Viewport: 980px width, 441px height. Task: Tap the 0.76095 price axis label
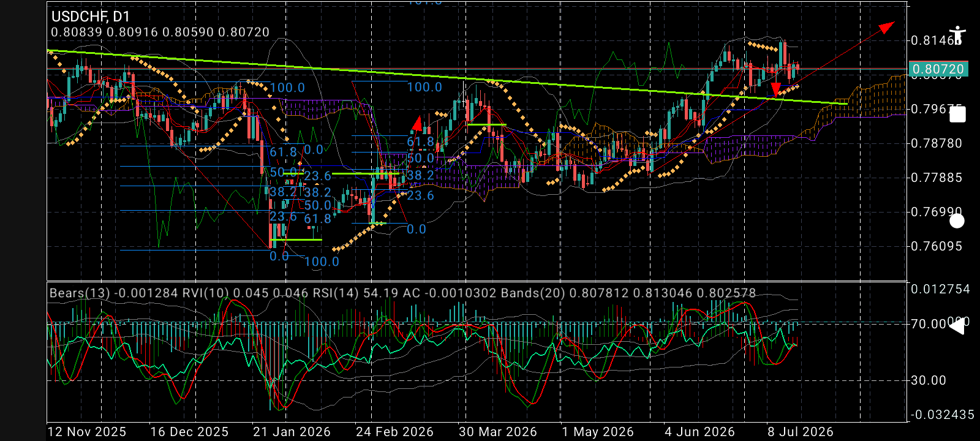937,246
